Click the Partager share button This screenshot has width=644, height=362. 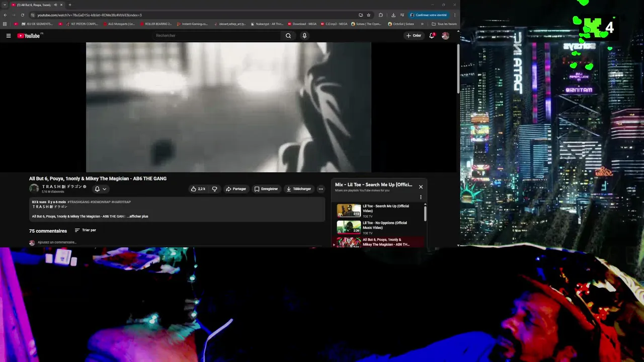(236, 189)
